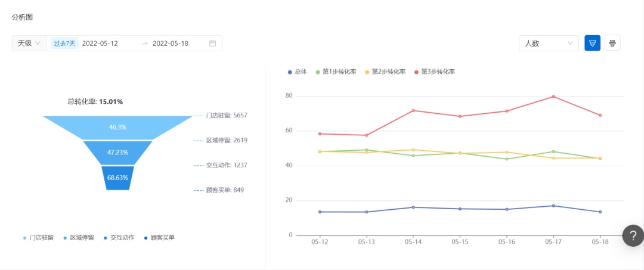The height and width of the screenshot is (270, 644).
Task: Open the calendar icon in date range
Action: point(212,44)
